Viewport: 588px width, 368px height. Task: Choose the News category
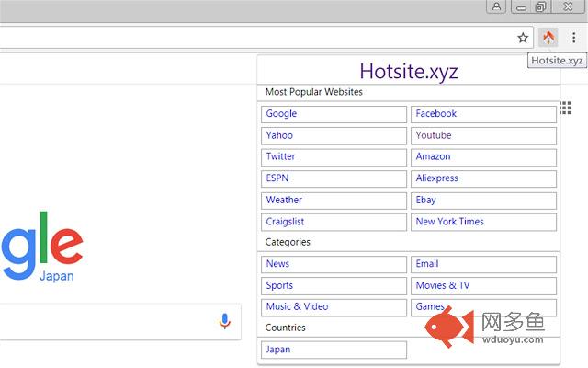(x=334, y=264)
